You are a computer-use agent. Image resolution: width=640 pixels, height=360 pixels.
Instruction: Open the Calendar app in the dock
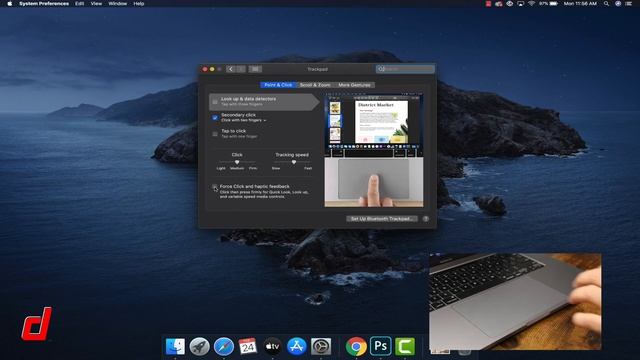pyautogui.click(x=248, y=347)
